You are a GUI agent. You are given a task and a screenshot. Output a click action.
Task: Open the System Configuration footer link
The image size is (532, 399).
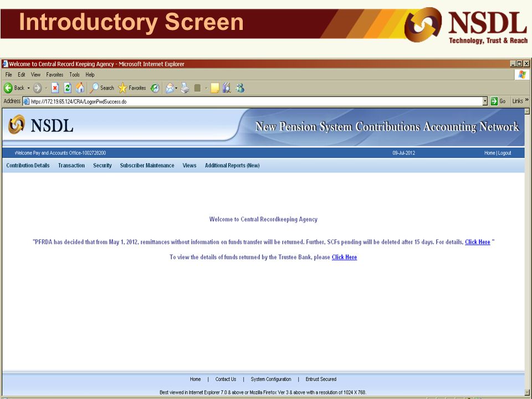(x=271, y=379)
